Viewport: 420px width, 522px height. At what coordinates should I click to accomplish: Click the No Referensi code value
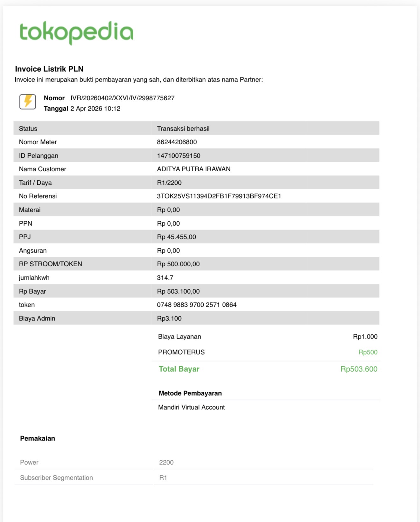pos(219,196)
